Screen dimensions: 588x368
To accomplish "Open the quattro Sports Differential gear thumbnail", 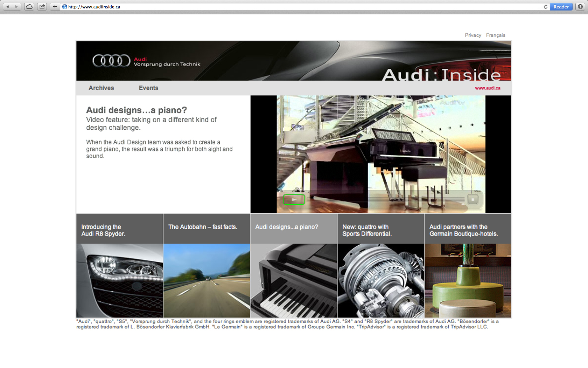I will 381,280.
